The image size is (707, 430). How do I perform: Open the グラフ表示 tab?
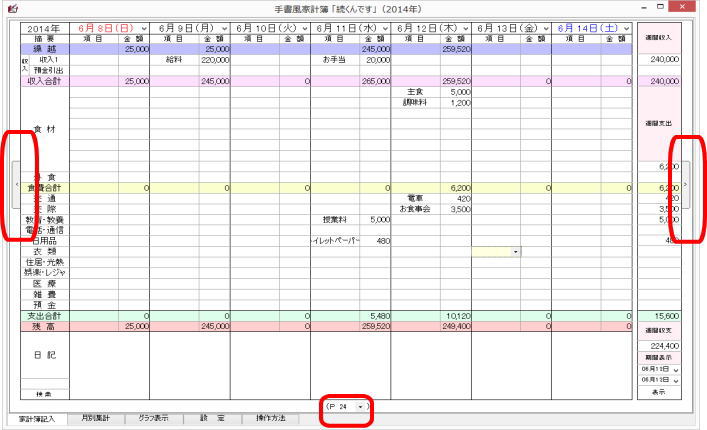click(x=153, y=419)
